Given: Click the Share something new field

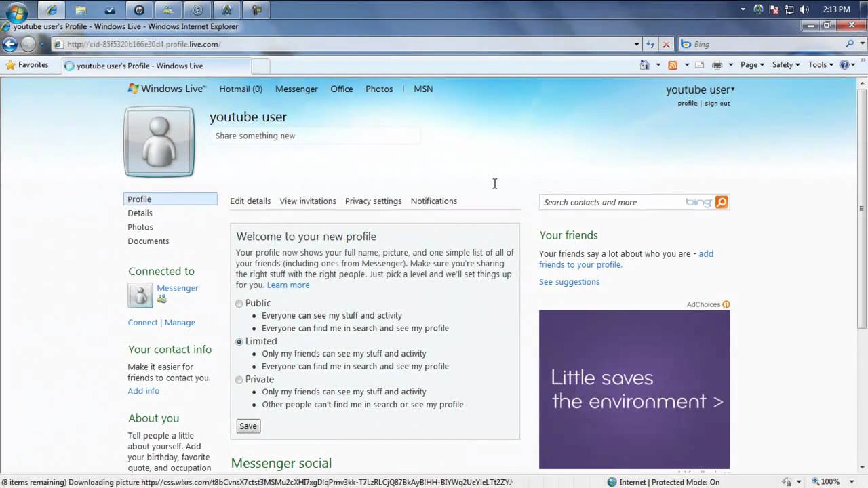Looking at the screenshot, I should pos(315,136).
